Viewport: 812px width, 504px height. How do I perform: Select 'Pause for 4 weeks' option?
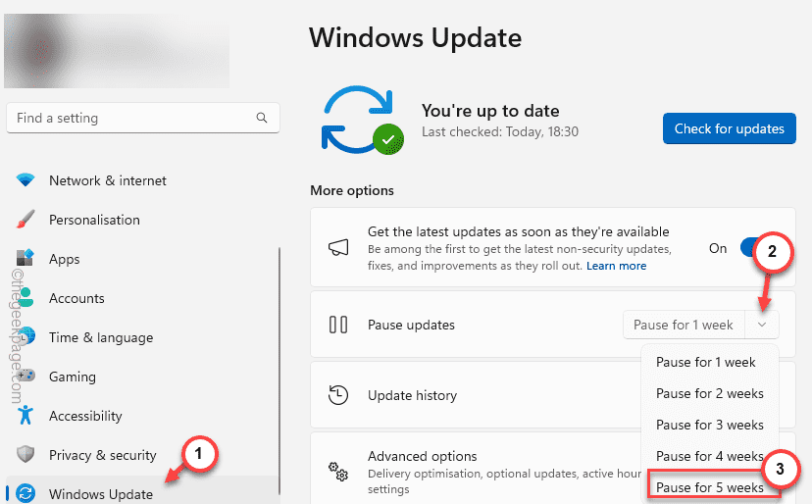click(x=710, y=456)
